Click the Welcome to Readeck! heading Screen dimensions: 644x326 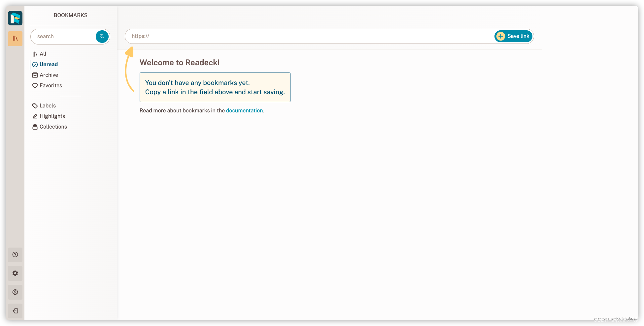[180, 63]
